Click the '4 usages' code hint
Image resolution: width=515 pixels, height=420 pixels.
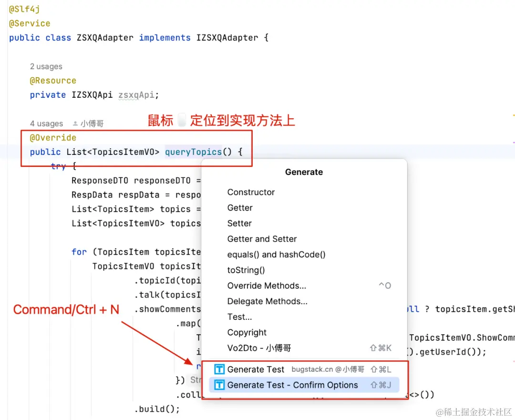[x=46, y=123]
